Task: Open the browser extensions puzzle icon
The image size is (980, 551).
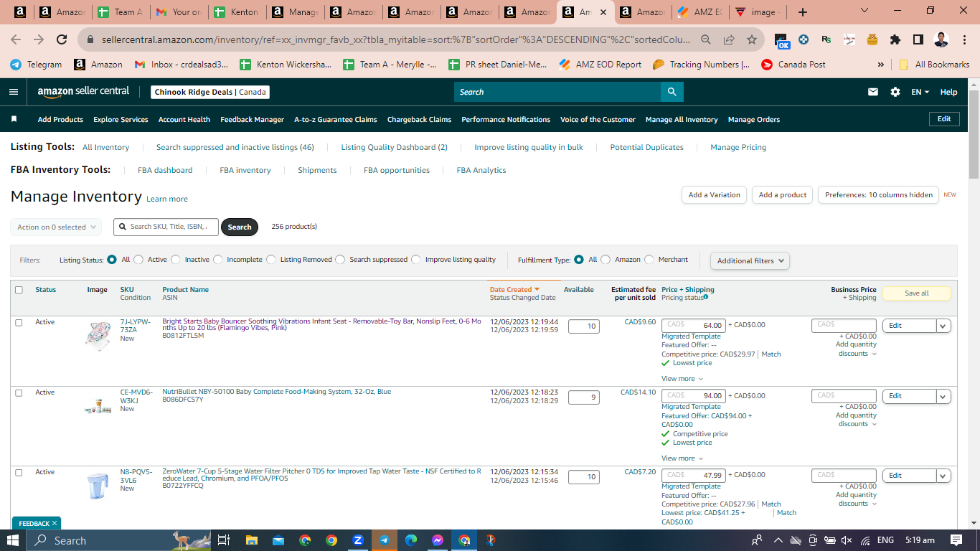Action: click(895, 39)
